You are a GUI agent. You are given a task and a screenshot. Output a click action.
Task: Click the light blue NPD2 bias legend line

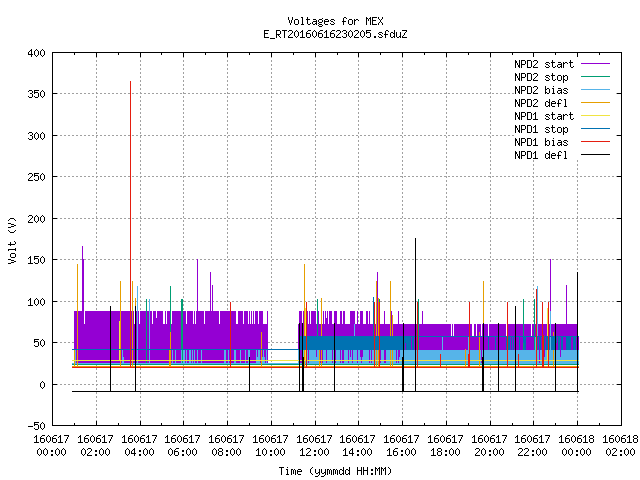point(596,90)
